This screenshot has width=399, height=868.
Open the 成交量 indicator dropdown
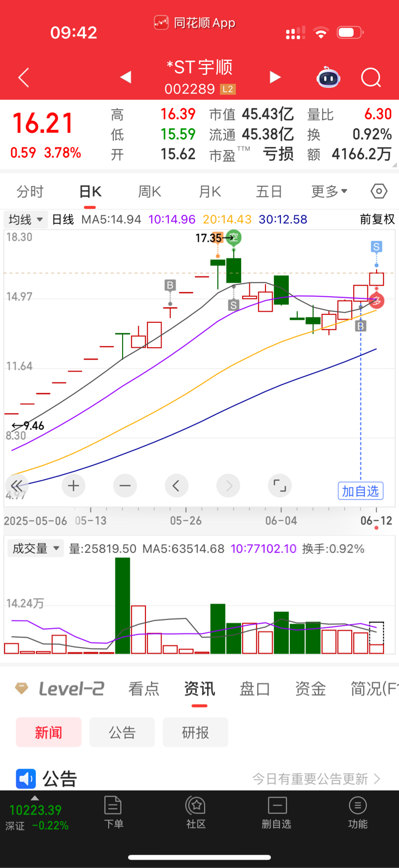(x=35, y=548)
